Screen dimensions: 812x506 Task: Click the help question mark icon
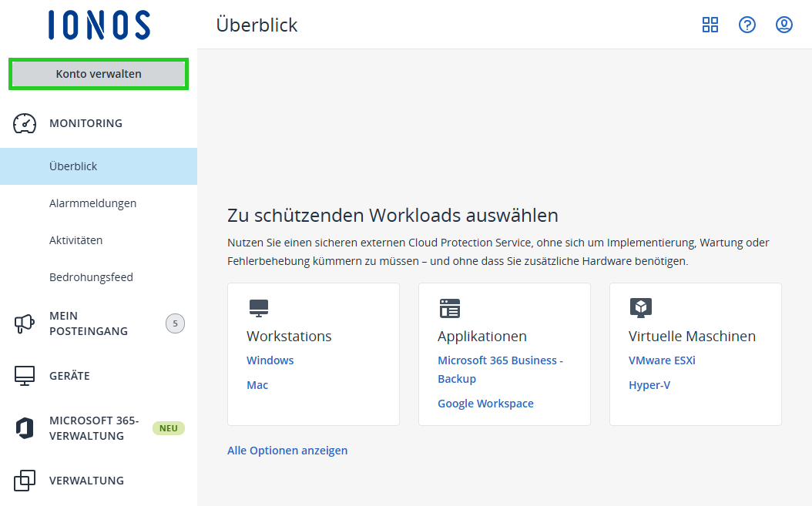747,25
